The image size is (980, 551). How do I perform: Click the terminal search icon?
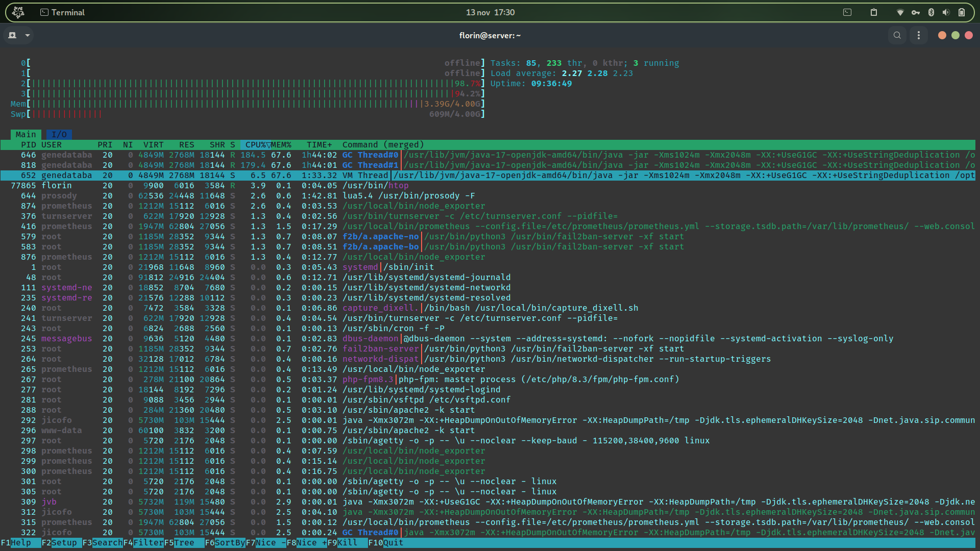point(897,35)
